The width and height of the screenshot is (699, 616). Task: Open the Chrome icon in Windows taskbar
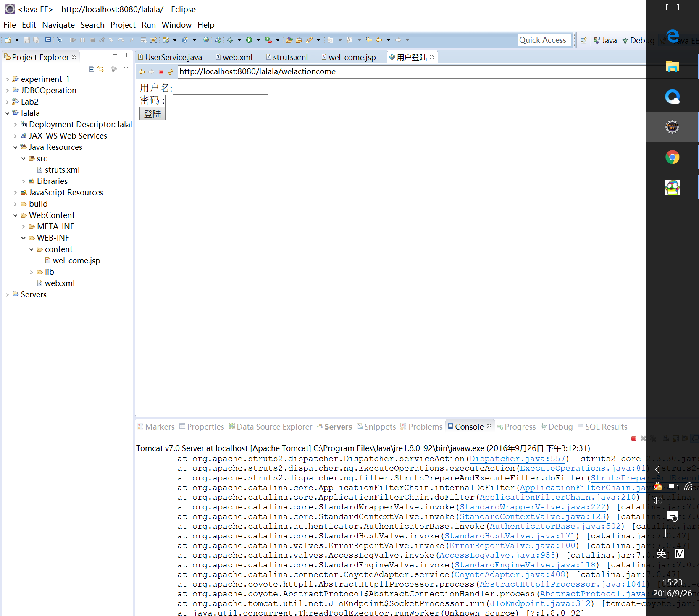[x=672, y=157]
